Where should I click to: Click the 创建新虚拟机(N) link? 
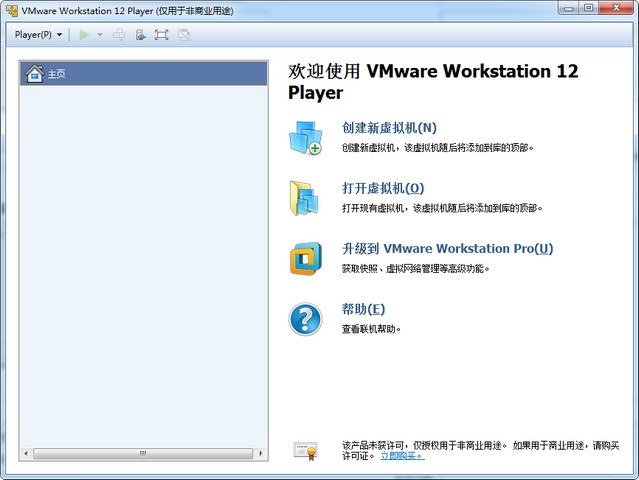[389, 128]
